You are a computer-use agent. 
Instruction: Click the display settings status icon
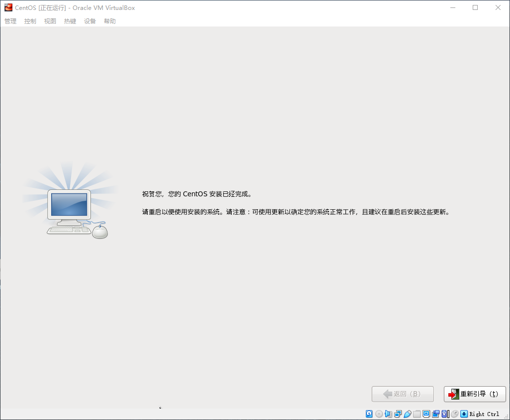426,414
